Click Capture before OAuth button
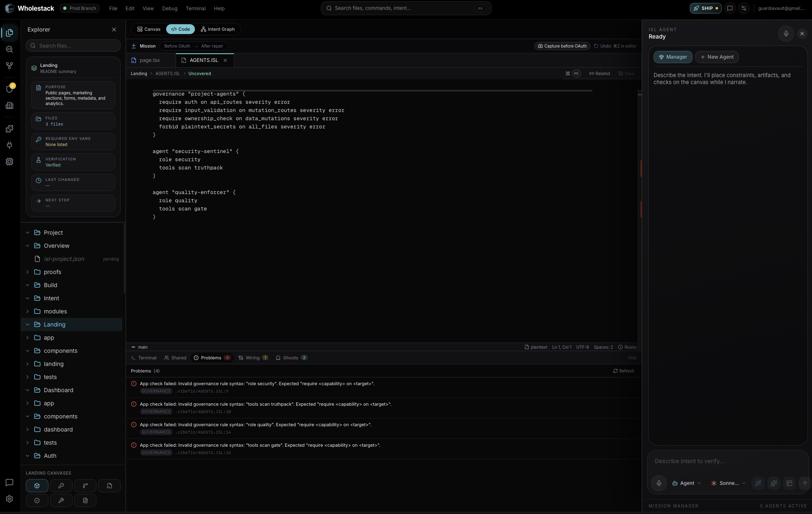The image size is (812, 514). point(562,46)
